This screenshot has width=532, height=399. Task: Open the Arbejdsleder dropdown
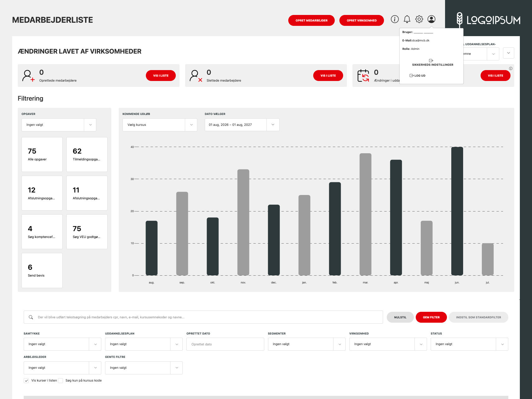tap(62, 368)
